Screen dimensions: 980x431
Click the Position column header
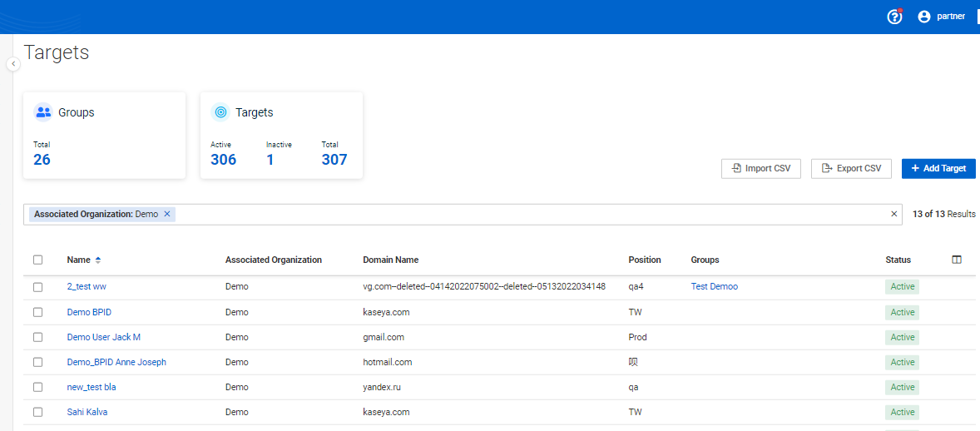645,260
